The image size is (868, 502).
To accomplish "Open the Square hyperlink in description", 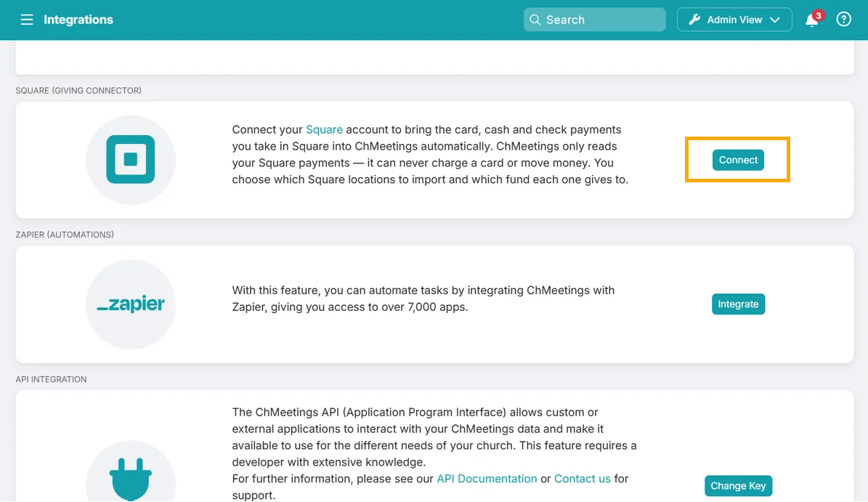I will [325, 129].
